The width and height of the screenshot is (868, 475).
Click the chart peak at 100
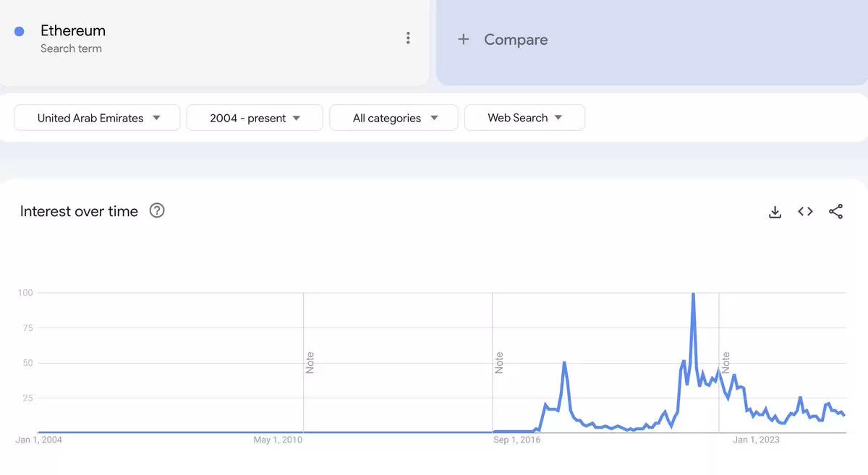(x=693, y=294)
